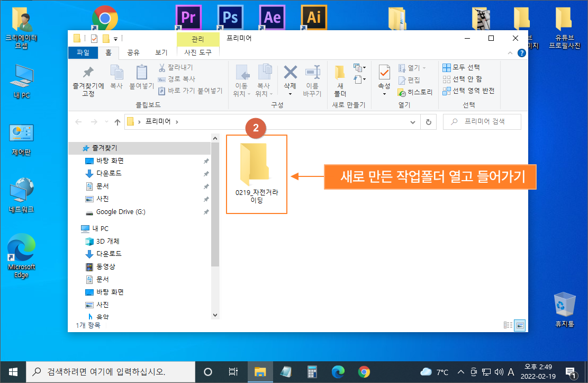Click Cut (잘라내기) in clipboard group

[176, 68]
